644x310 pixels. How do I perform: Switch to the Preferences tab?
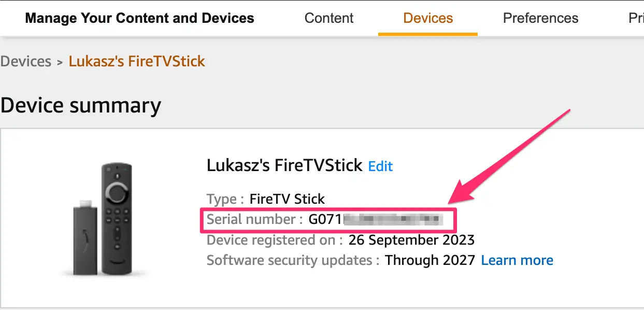coord(540,18)
